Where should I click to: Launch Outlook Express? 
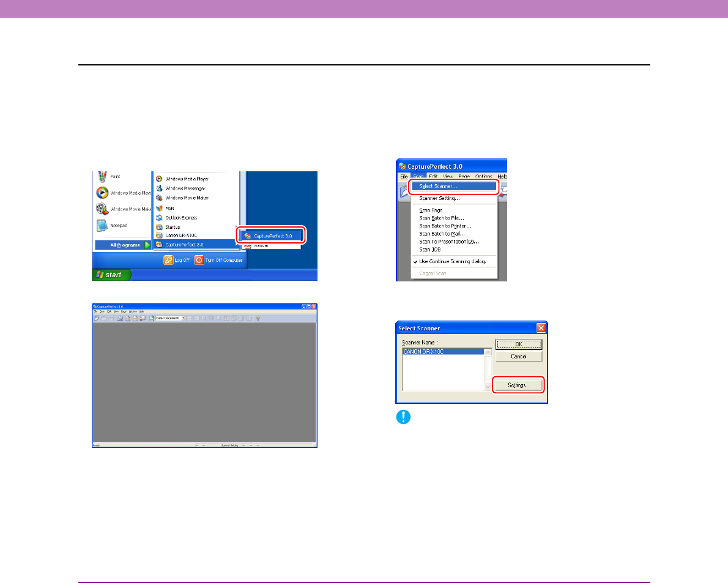pyautogui.click(x=176, y=218)
